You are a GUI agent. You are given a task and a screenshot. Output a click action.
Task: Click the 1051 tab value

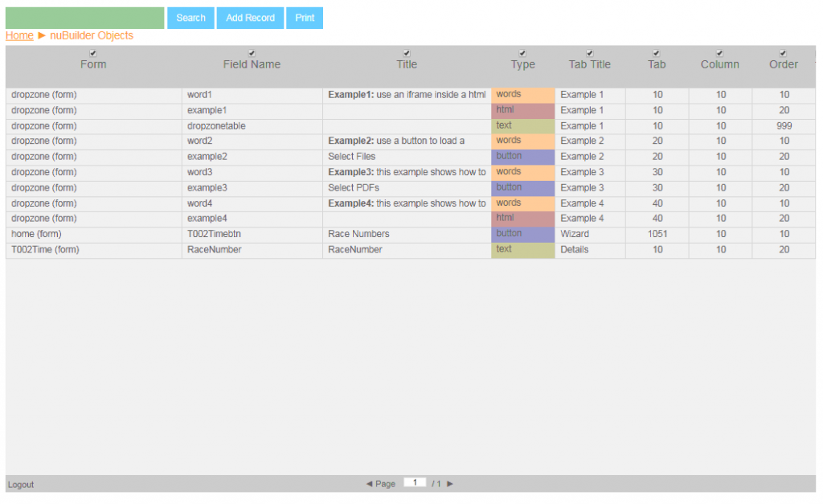pyautogui.click(x=657, y=234)
